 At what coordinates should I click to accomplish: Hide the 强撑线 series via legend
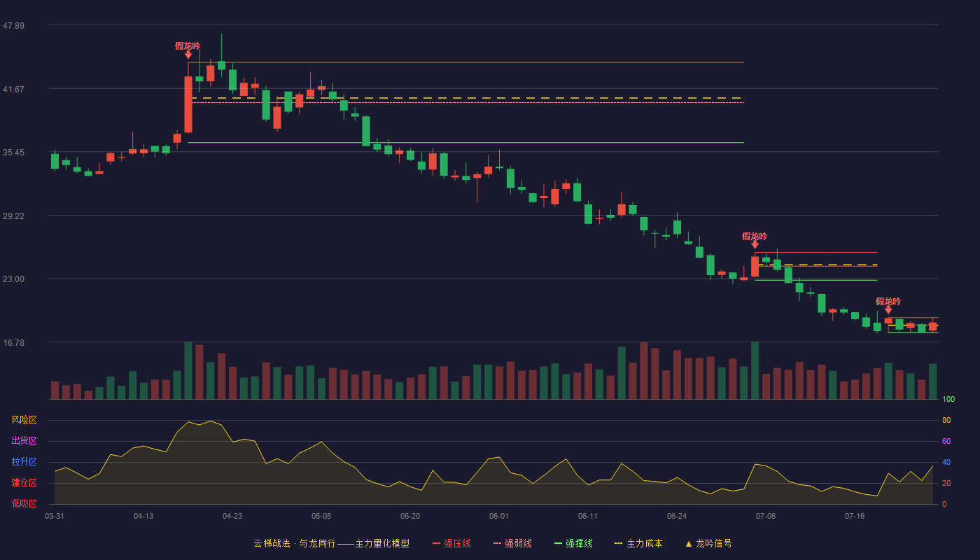(x=573, y=543)
